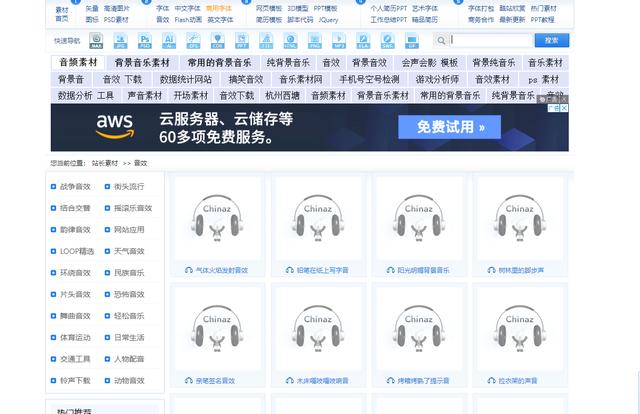
Task: Click the blue 搜索 search button
Action: [551, 40]
